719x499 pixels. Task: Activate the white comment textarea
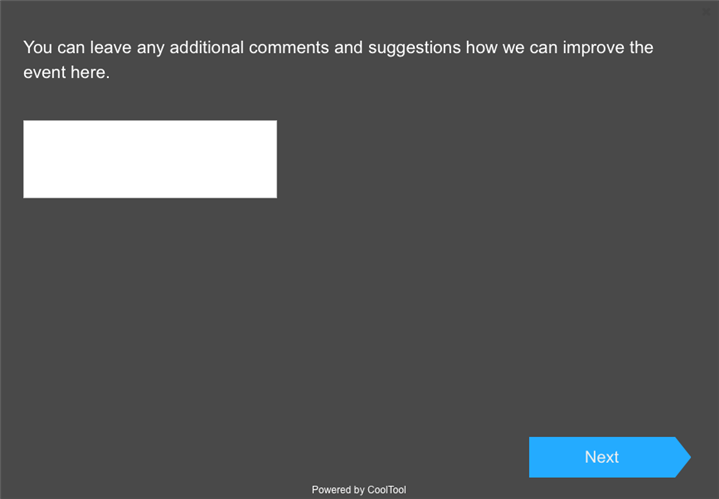tap(150, 159)
